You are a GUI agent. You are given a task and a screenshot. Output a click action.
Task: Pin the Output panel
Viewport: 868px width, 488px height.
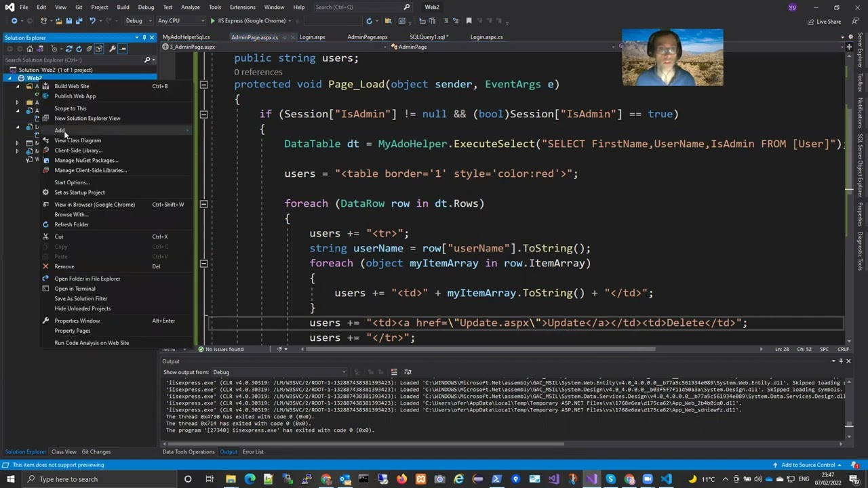[x=841, y=361]
